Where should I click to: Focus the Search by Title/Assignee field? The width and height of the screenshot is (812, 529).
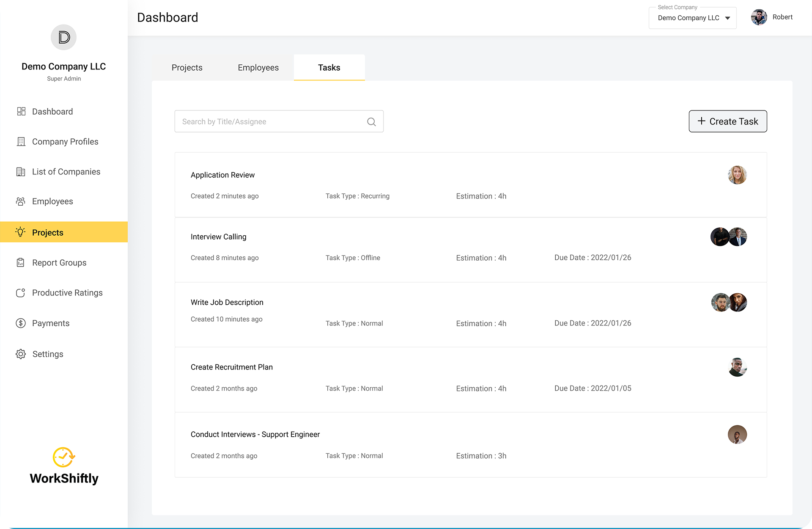[x=271, y=122]
